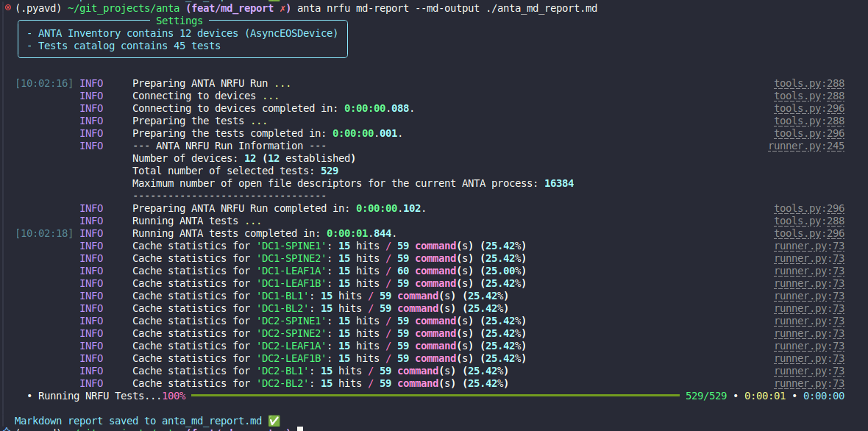Open tools.py:288 link beside "Connecting to devices ..."

[x=809, y=96]
